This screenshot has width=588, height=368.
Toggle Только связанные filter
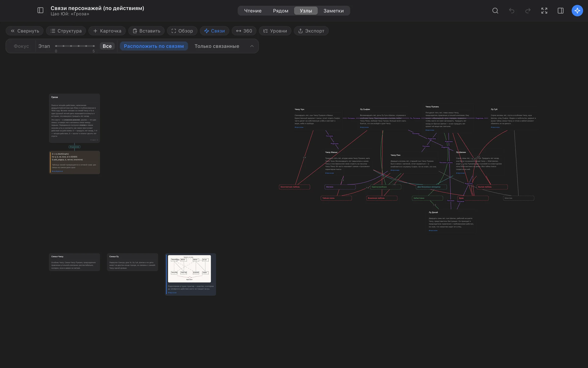coord(217,46)
